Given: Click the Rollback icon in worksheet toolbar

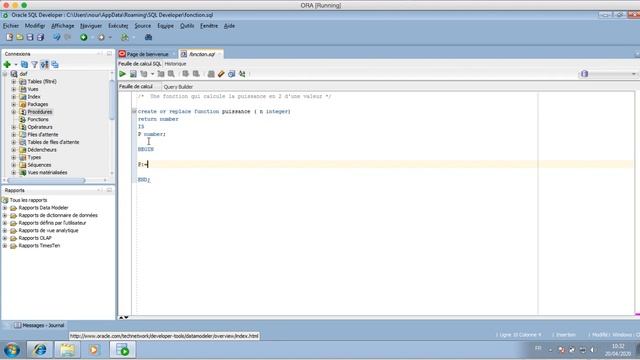Looking at the screenshot, I should [x=196, y=74].
